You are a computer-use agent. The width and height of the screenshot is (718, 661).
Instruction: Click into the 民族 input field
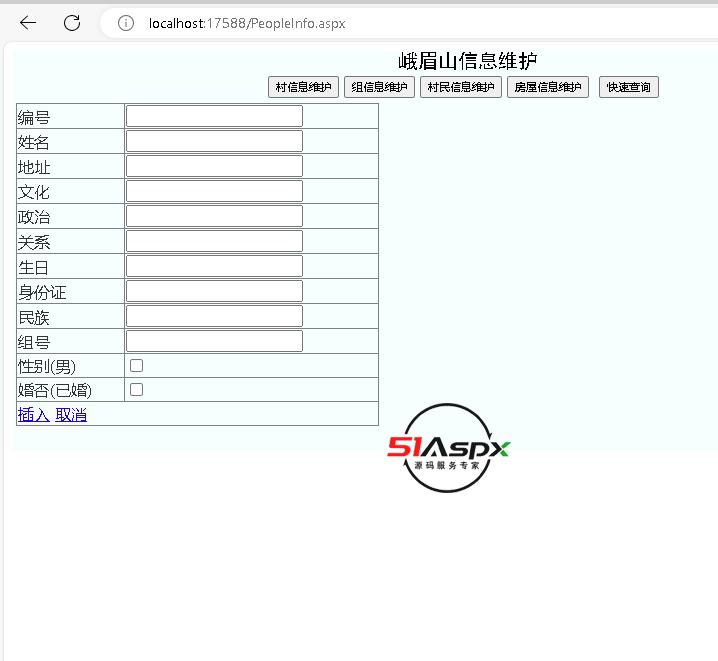pyautogui.click(x=214, y=316)
